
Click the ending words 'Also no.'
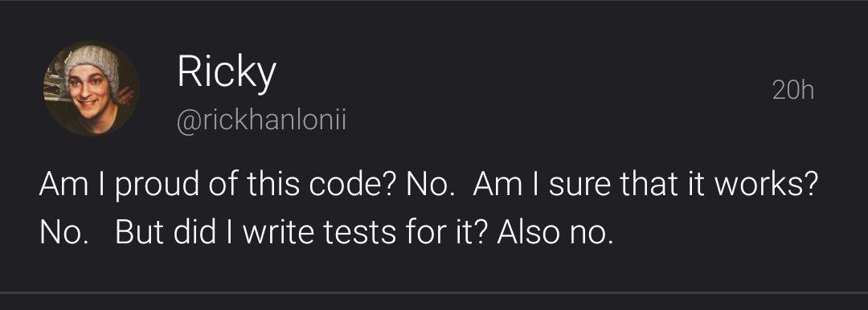556,235
